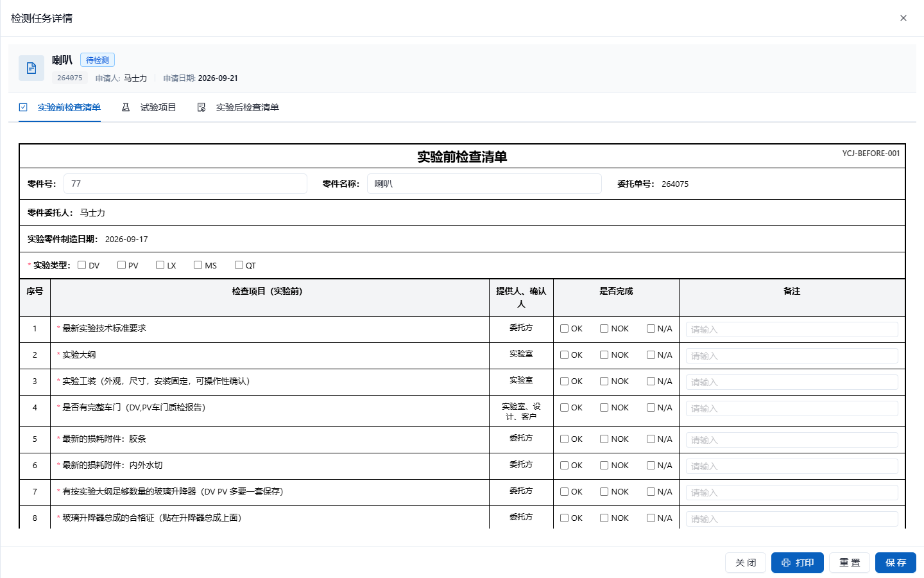Click the 申请日期 value 2026-09-21
The height and width of the screenshot is (578, 924).
[x=218, y=78]
